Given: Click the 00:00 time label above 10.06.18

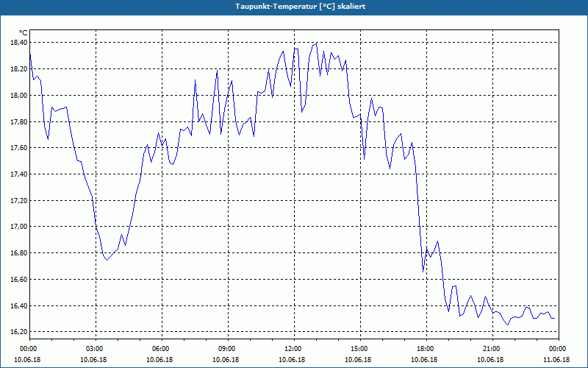Looking at the screenshot, I should [x=27, y=349].
